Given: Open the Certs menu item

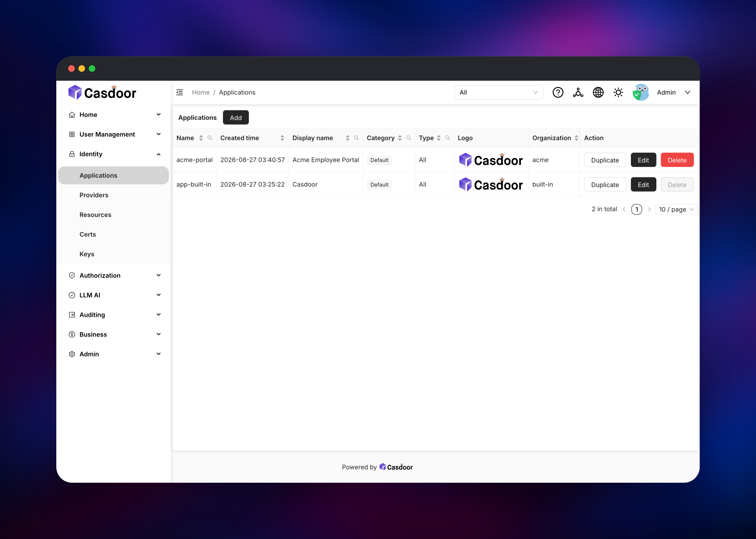Looking at the screenshot, I should [x=114, y=234].
